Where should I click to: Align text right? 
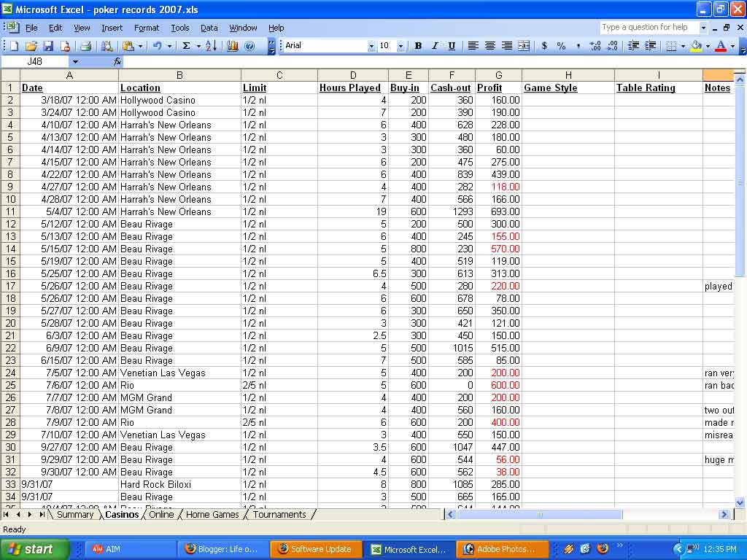507,46
